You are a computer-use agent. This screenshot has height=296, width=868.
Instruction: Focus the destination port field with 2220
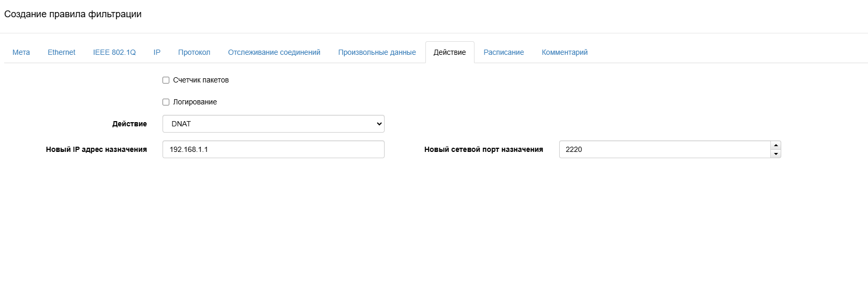pyautogui.click(x=664, y=149)
